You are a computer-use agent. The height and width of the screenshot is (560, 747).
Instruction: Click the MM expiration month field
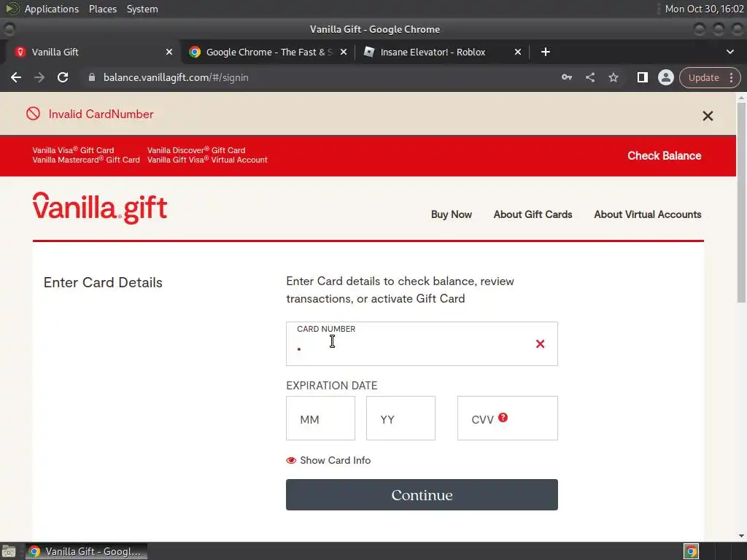321,418
